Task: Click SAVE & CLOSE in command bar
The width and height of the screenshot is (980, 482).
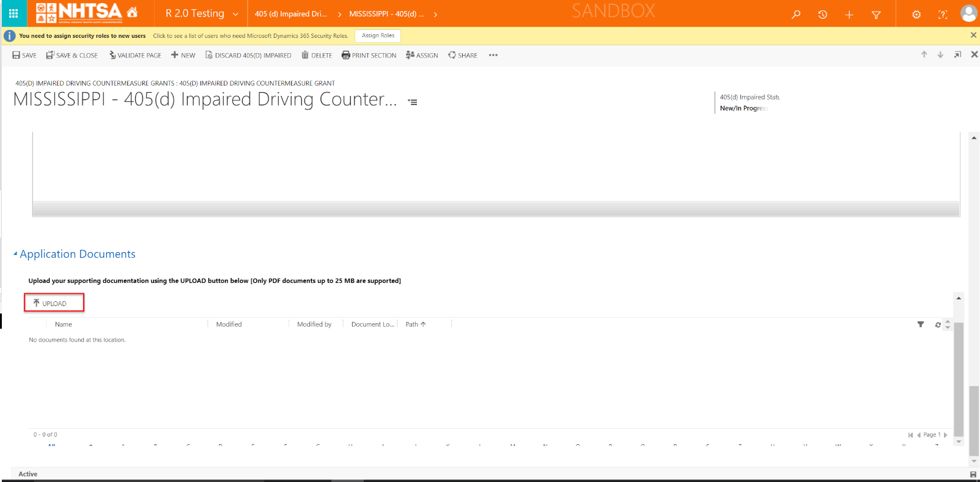Action: [72, 55]
